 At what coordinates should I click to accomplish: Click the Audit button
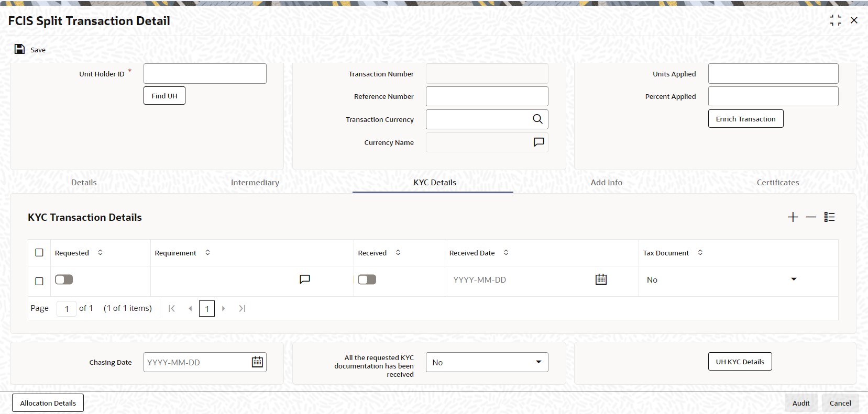pos(800,403)
